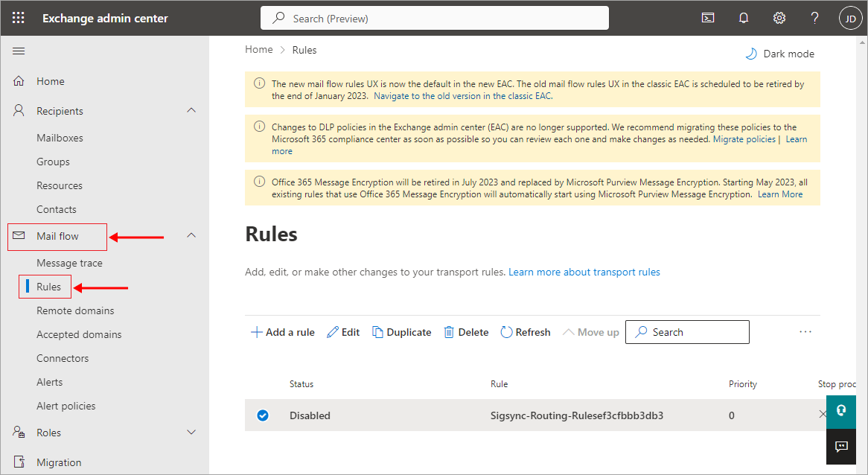Open Alert policies in the sidebar
The width and height of the screenshot is (868, 475).
coord(66,406)
